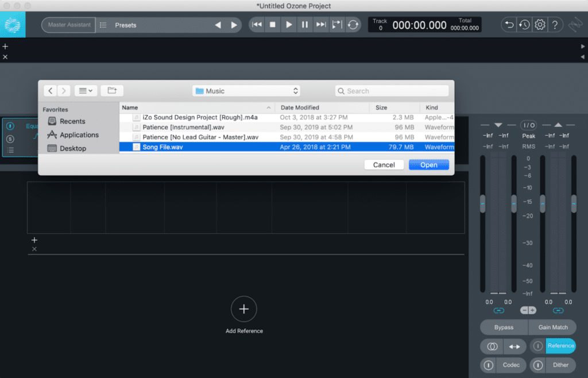The height and width of the screenshot is (378, 588).
Task: Skip to previous track
Action: [257, 25]
